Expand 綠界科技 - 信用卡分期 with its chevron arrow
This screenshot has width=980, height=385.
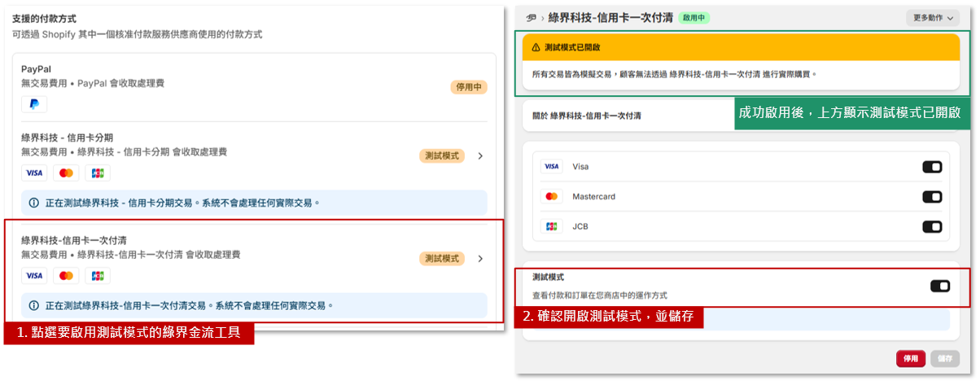[x=479, y=155]
